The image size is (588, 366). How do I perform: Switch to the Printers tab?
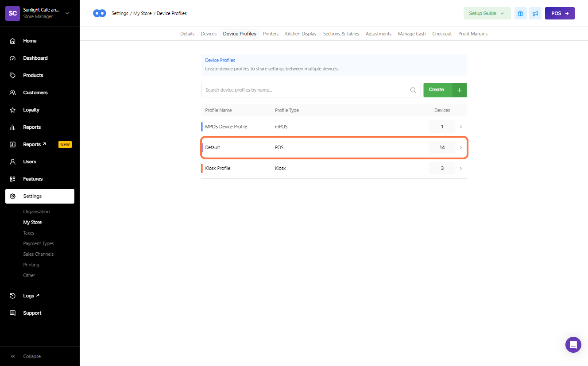(x=271, y=34)
